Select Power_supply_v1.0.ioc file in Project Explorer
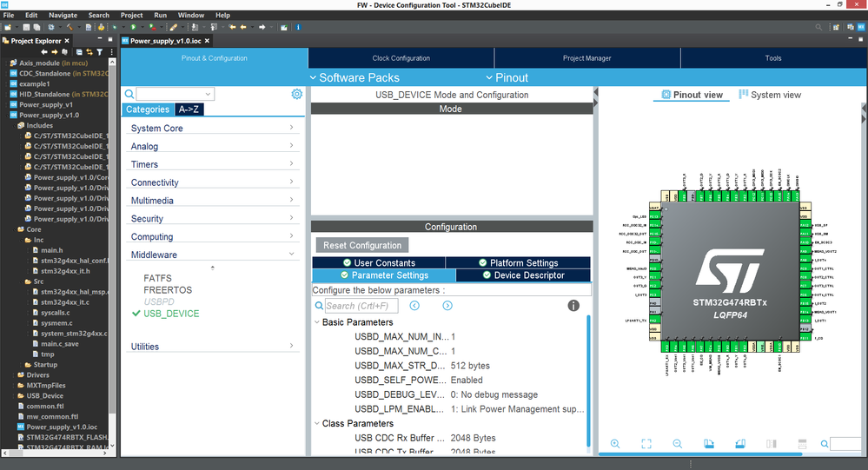Screen dimensions: 868x470 click(x=62, y=427)
